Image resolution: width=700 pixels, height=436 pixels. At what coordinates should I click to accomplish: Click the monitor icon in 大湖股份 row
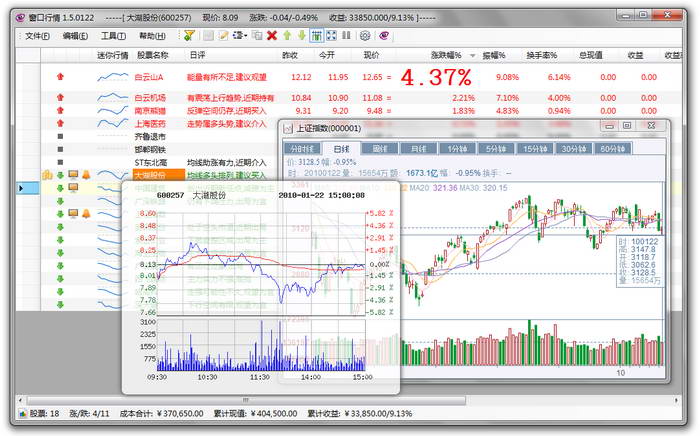click(73, 175)
